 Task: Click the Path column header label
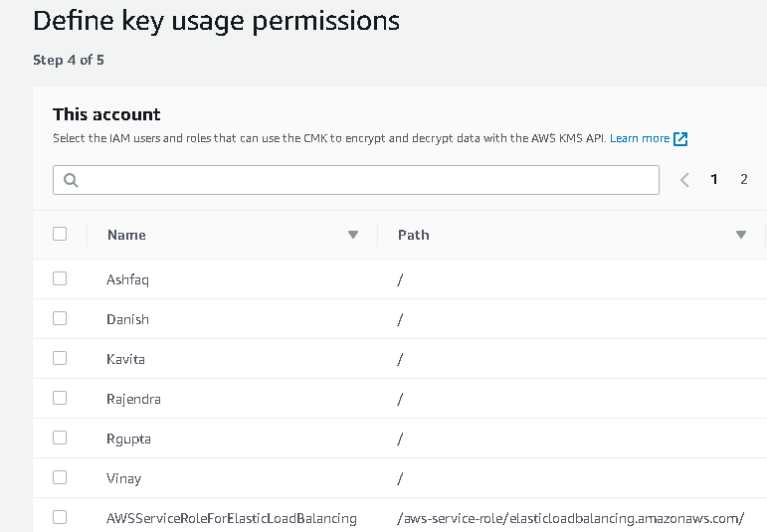(x=414, y=235)
